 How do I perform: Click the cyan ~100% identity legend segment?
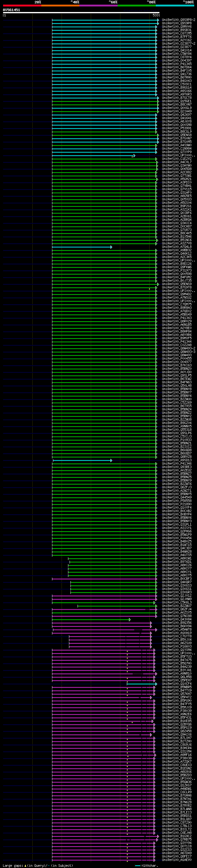(x=175, y=6)
